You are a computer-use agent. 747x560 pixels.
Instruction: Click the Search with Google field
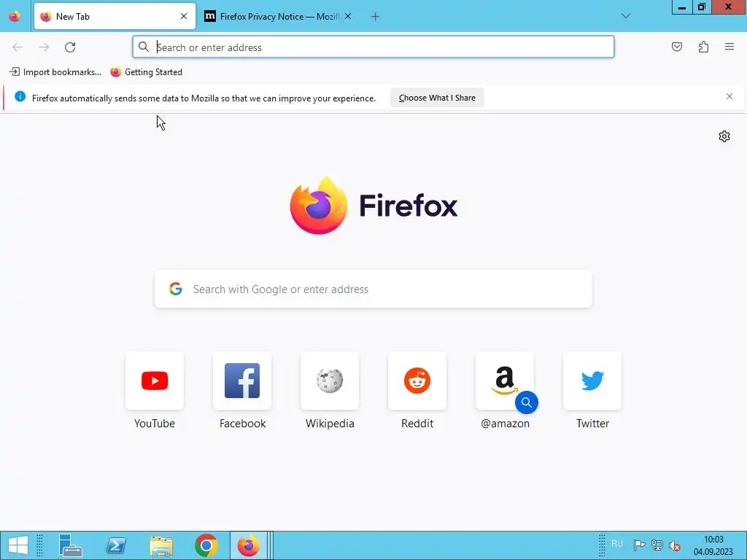(373, 289)
